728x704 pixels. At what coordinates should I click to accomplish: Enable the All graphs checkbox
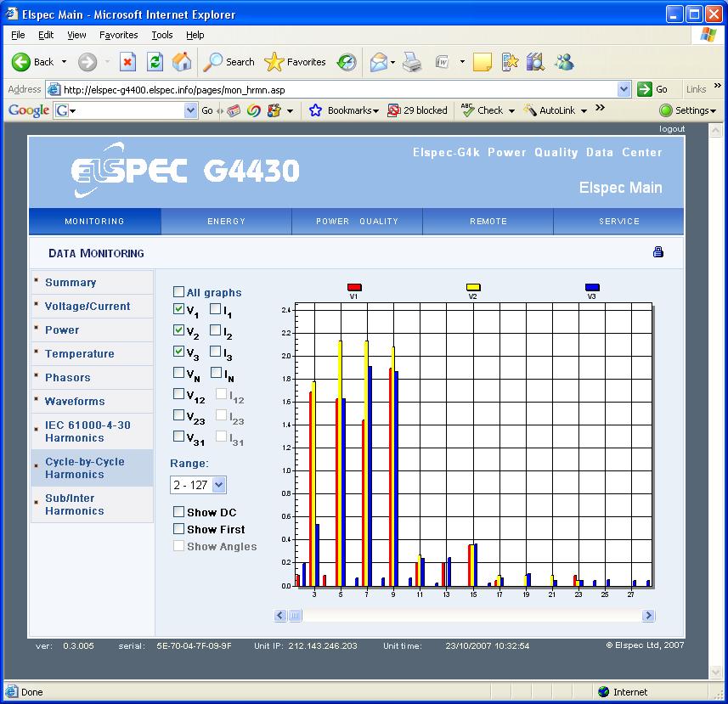(178, 292)
